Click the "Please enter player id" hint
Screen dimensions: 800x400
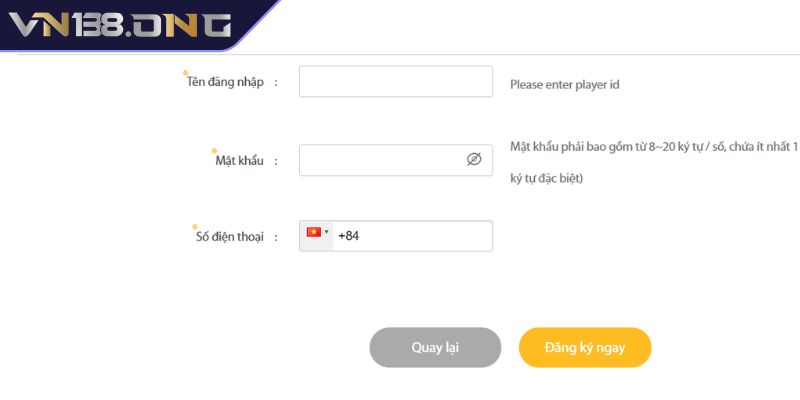565,84
